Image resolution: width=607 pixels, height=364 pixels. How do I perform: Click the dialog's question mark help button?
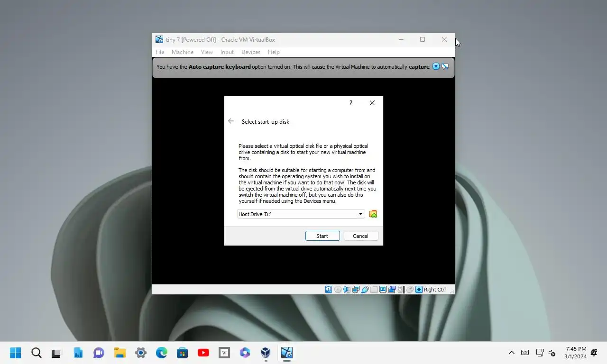(x=351, y=103)
